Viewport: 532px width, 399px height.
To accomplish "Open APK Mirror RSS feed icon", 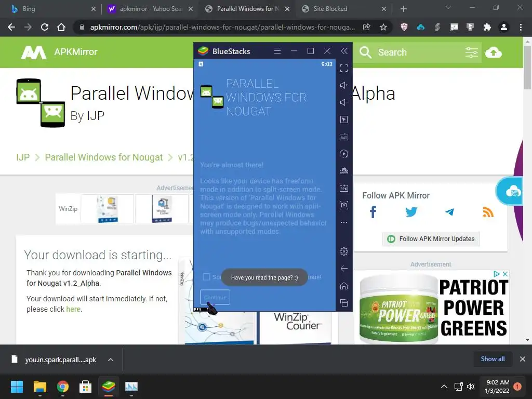I will point(488,212).
